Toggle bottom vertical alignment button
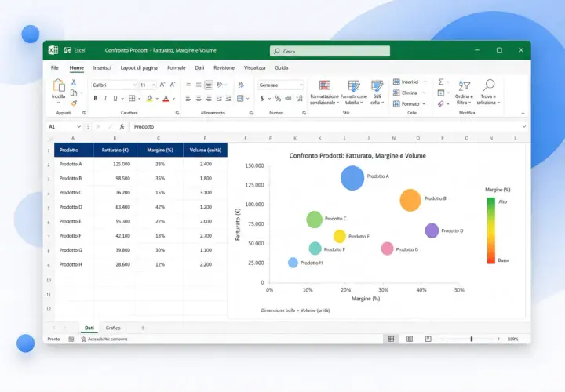 (x=209, y=85)
